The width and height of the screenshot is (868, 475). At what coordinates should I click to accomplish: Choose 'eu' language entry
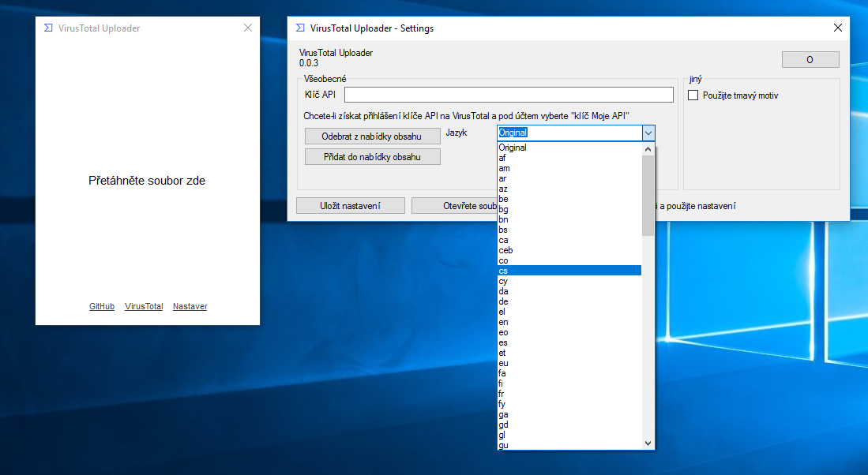569,363
